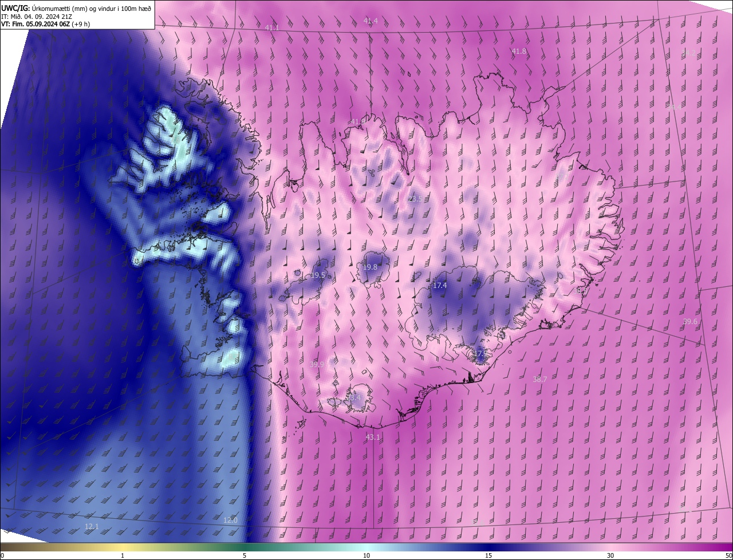Click the 41.4 value label
The width and height of the screenshot is (733, 560).
[371, 21]
